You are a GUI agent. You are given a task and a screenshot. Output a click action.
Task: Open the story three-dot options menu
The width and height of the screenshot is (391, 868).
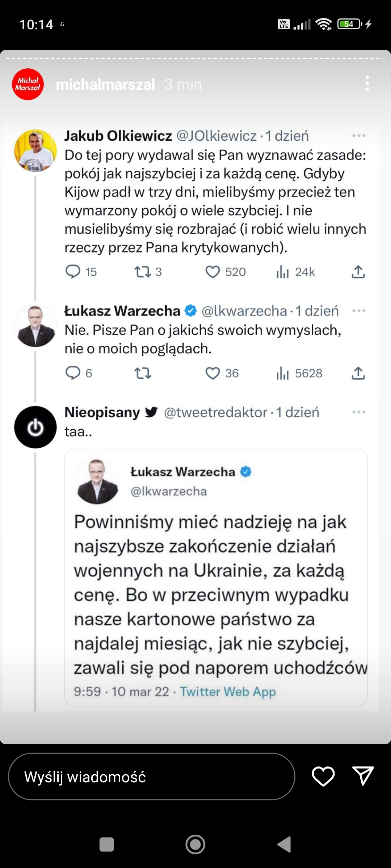point(367,84)
